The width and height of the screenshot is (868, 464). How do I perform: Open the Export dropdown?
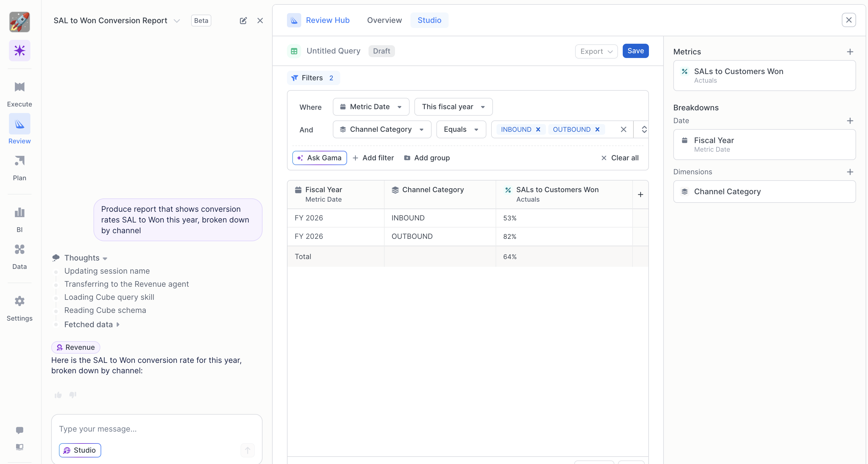coord(596,51)
